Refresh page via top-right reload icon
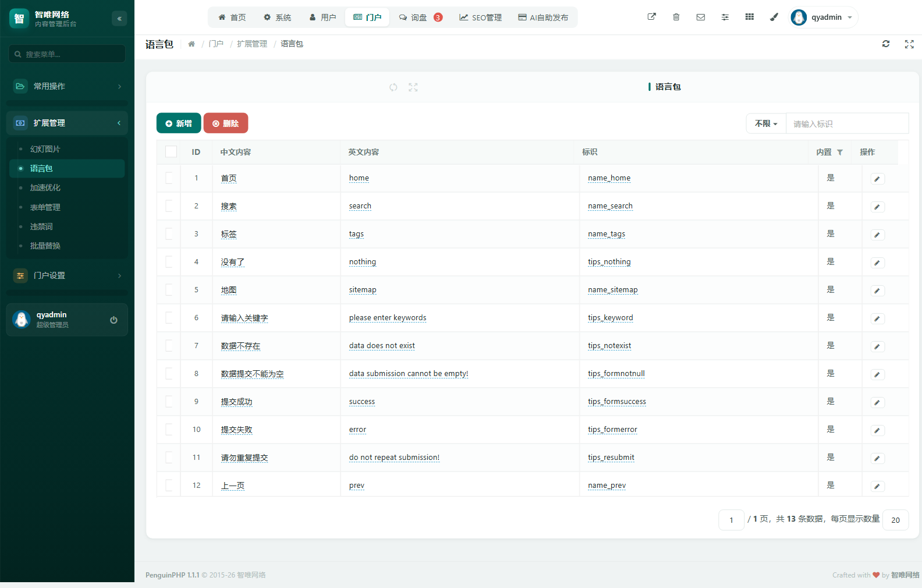This screenshot has width=922, height=588. point(886,44)
